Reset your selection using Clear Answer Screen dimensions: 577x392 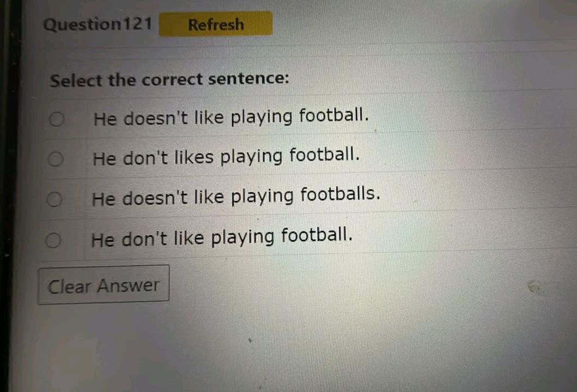point(103,284)
